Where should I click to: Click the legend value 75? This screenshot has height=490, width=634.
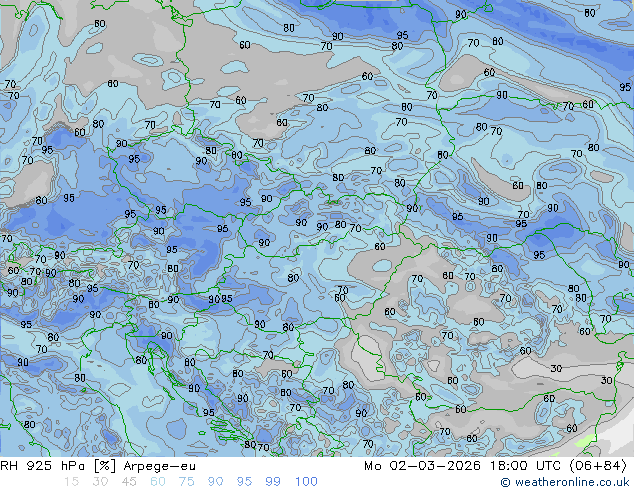pos(186,482)
